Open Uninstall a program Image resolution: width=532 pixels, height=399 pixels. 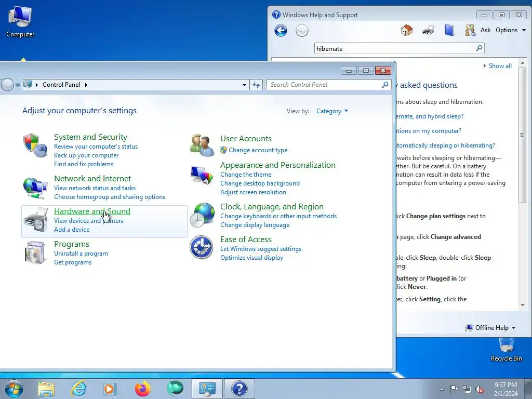point(81,254)
